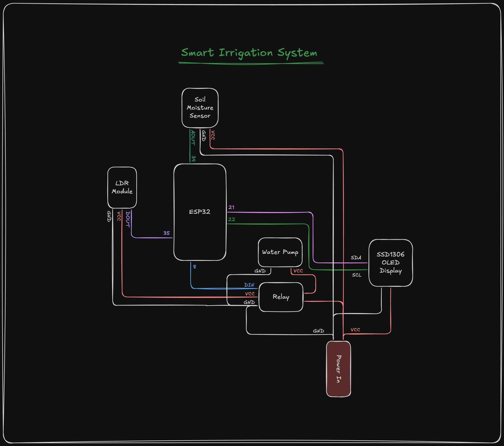Click the VCC label under Water Pump
Viewport: 504px width, 446px height.
[298, 271]
